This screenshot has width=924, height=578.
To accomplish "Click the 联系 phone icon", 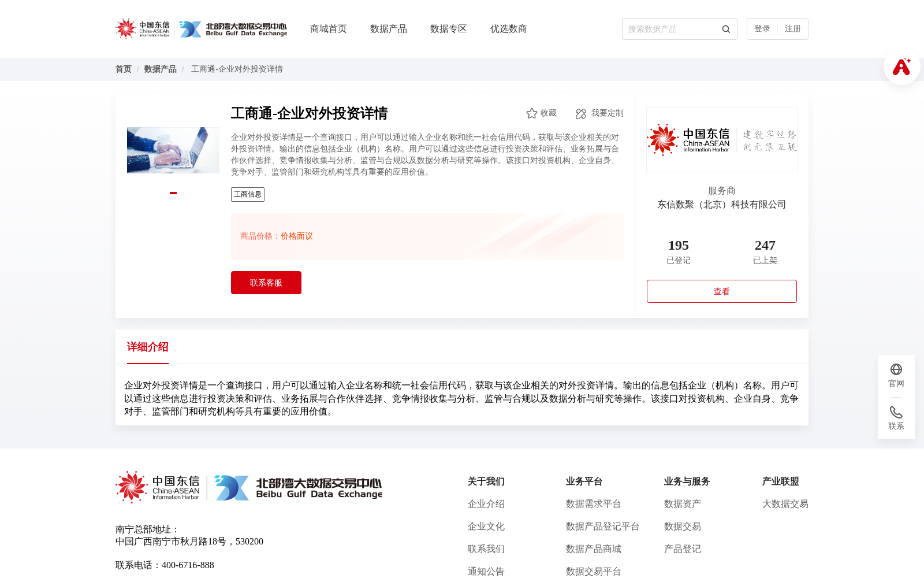I will coord(896,412).
